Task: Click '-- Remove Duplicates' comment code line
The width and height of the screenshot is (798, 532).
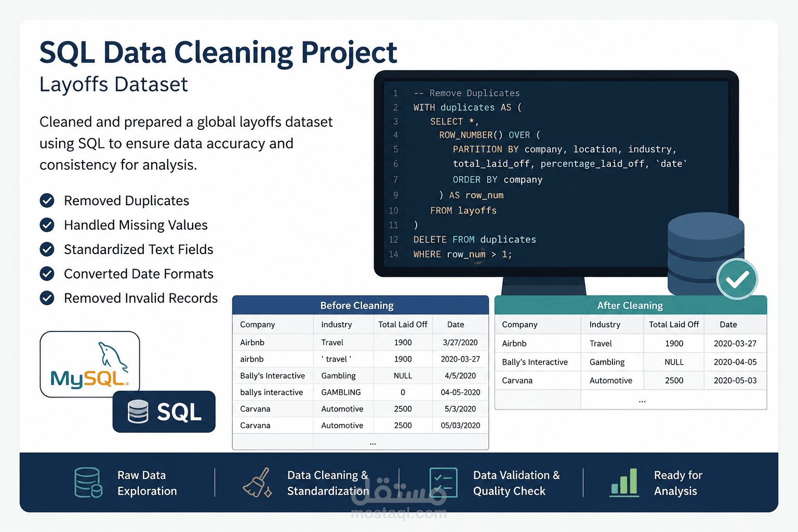Action: pos(467,93)
